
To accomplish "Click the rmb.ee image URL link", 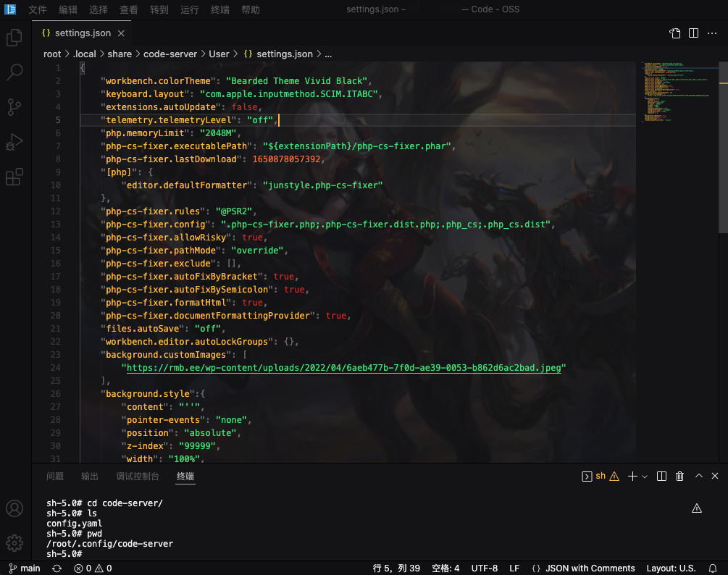I will [345, 368].
